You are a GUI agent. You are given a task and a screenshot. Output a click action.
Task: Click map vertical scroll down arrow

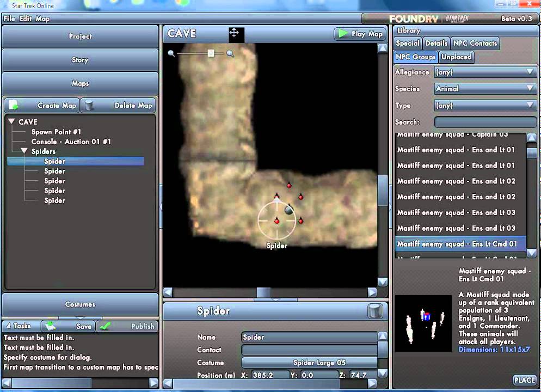(x=382, y=282)
